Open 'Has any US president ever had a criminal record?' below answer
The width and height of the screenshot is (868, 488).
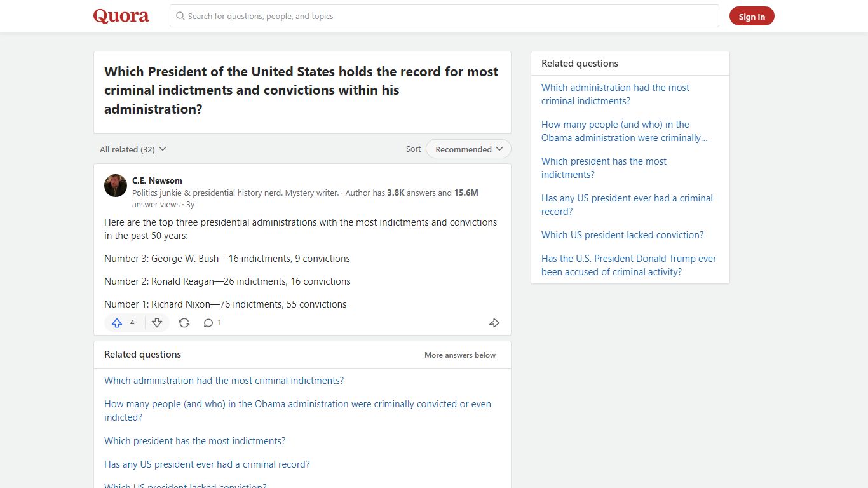coord(207,464)
